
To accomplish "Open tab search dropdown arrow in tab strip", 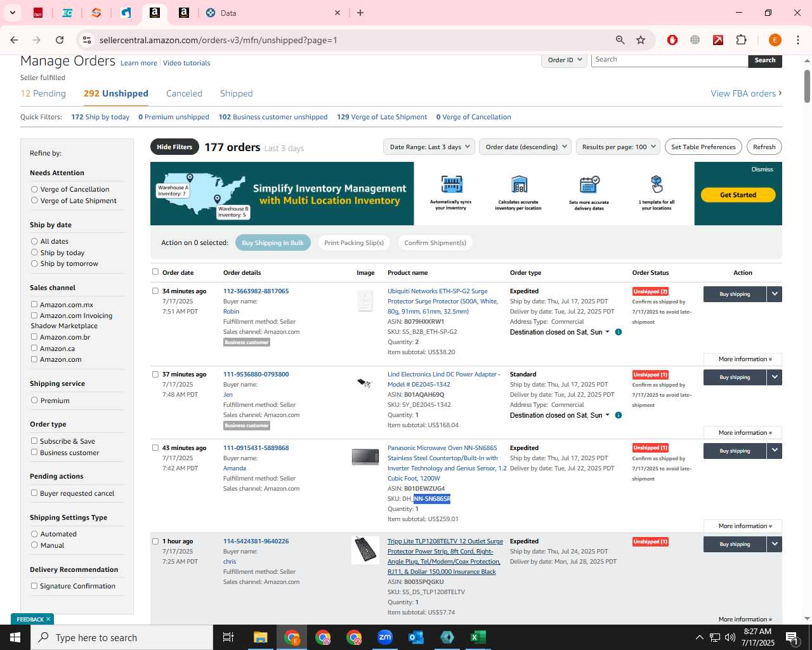I will coord(12,13).
